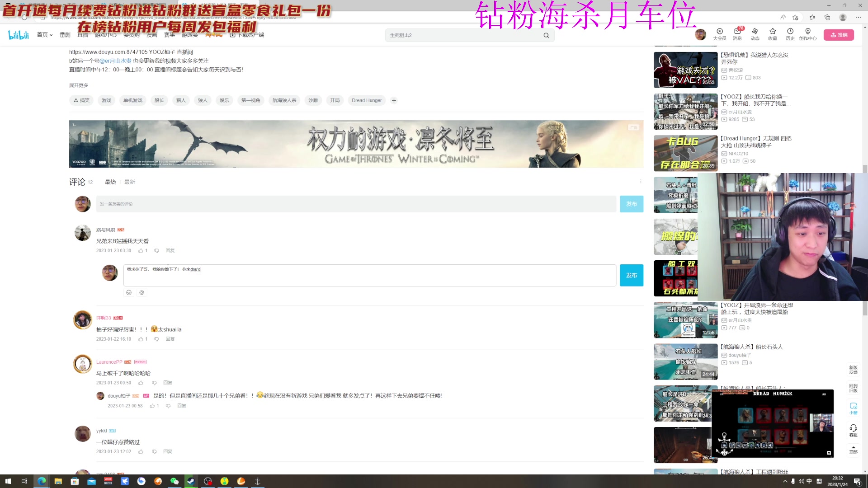
Task: Open the 客服 customer service icon
Action: point(853,430)
